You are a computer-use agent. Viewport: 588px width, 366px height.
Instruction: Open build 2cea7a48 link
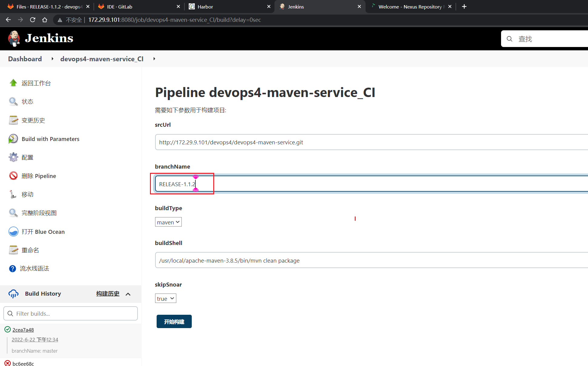tap(23, 330)
